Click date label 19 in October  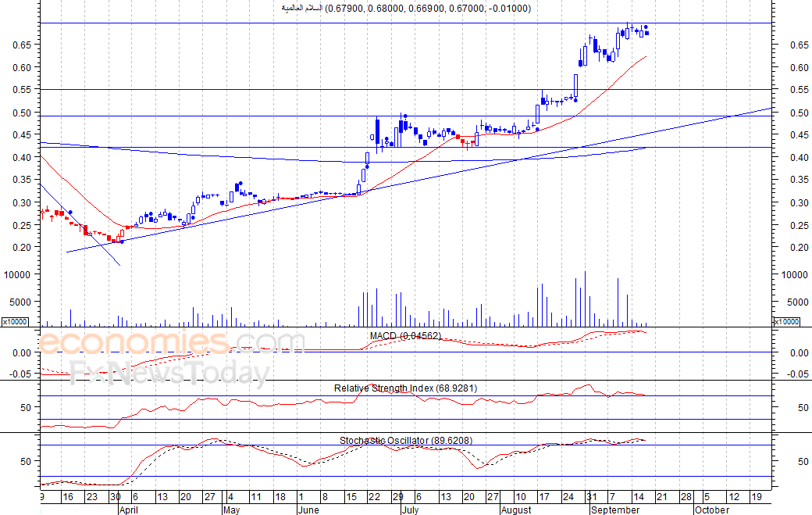pos(756,497)
